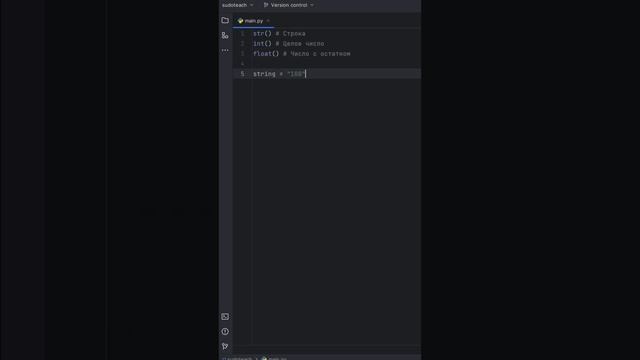The width and height of the screenshot is (640, 360).
Task: Click sudoteach breadcrumb in status bar
Action: click(x=239, y=358)
